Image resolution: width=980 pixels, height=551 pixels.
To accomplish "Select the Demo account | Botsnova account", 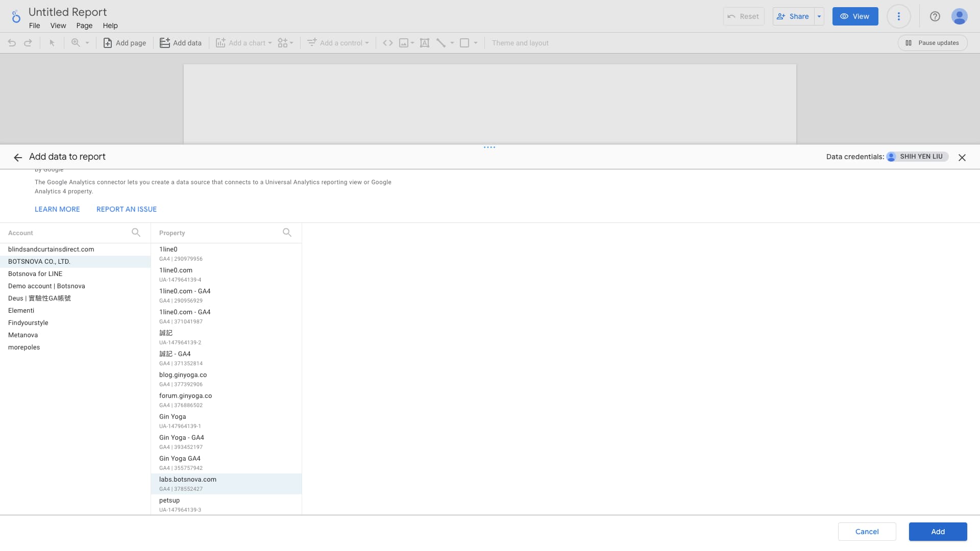I will coord(75,286).
